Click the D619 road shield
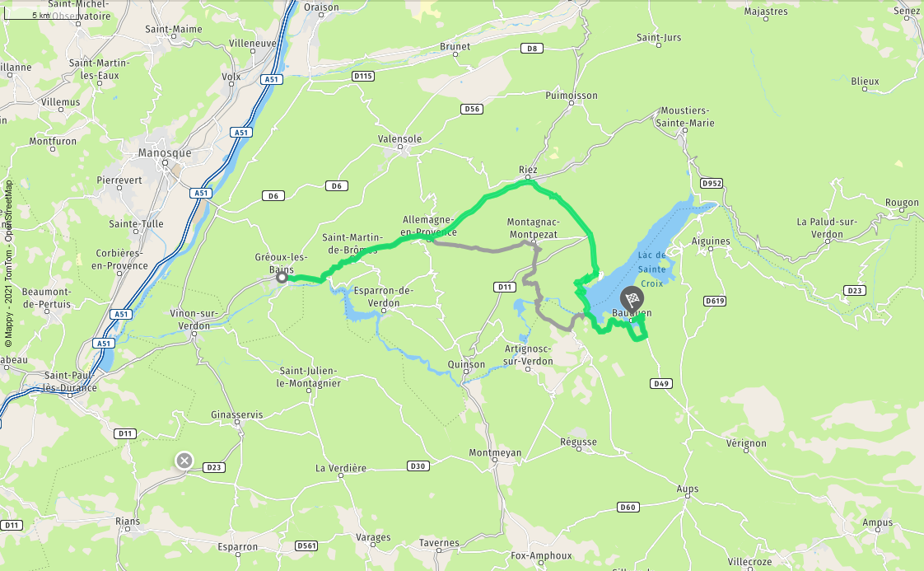Image resolution: width=924 pixels, height=571 pixels. pos(715,301)
